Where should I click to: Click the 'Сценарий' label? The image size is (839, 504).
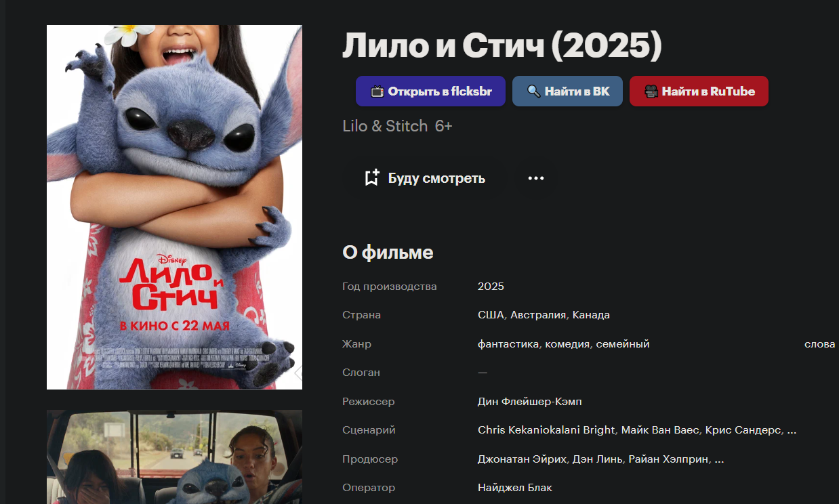click(369, 430)
